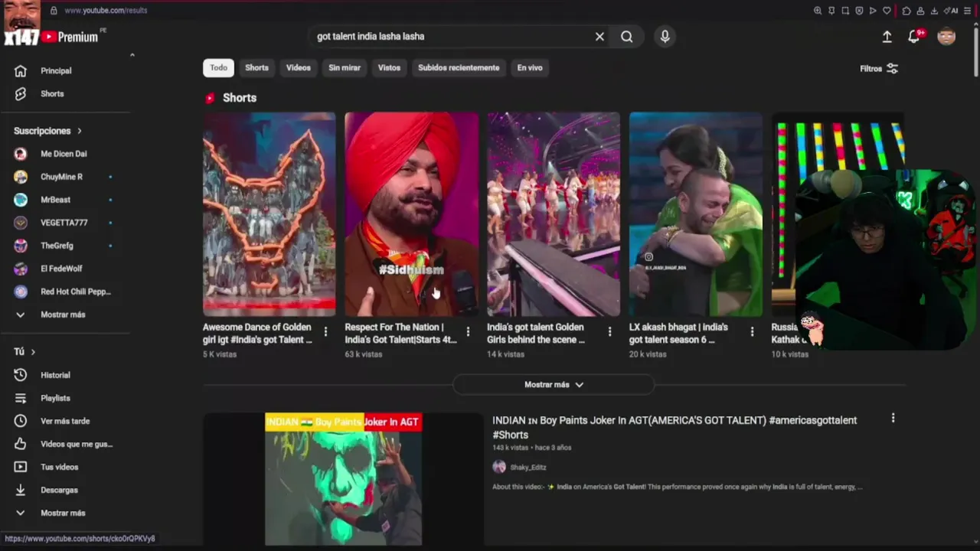Click the player triangle icon in toolbar
This screenshot has height=551, width=980.
pos(873,11)
